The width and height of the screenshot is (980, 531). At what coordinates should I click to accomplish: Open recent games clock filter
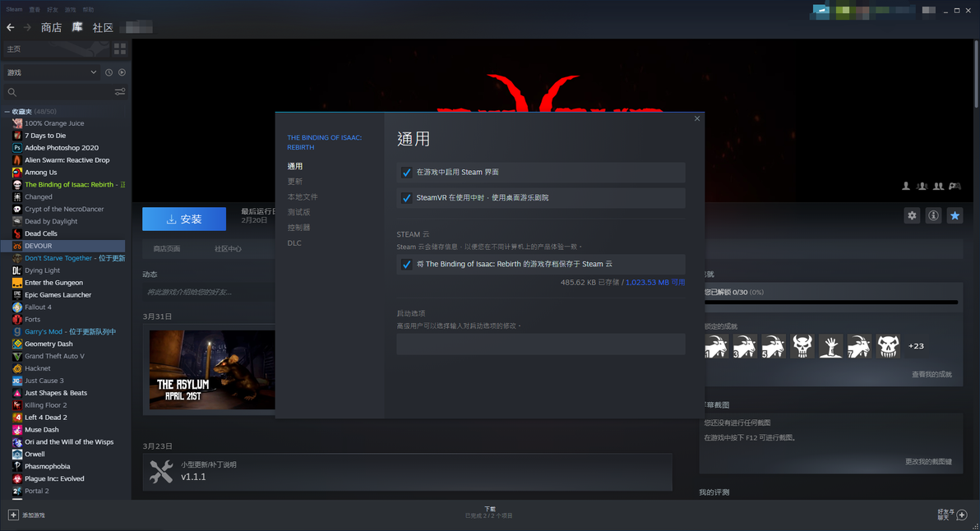[x=109, y=72]
